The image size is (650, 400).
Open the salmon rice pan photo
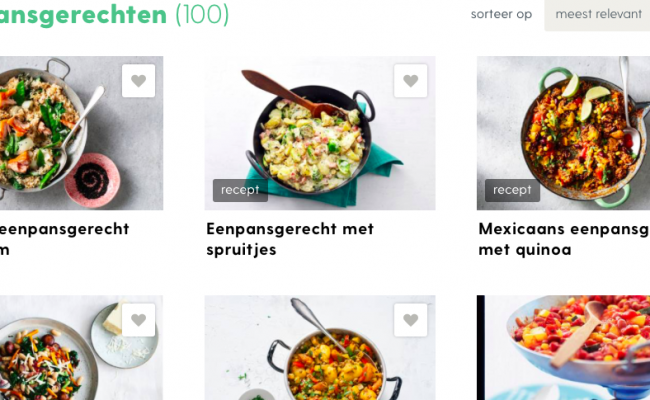81,133
